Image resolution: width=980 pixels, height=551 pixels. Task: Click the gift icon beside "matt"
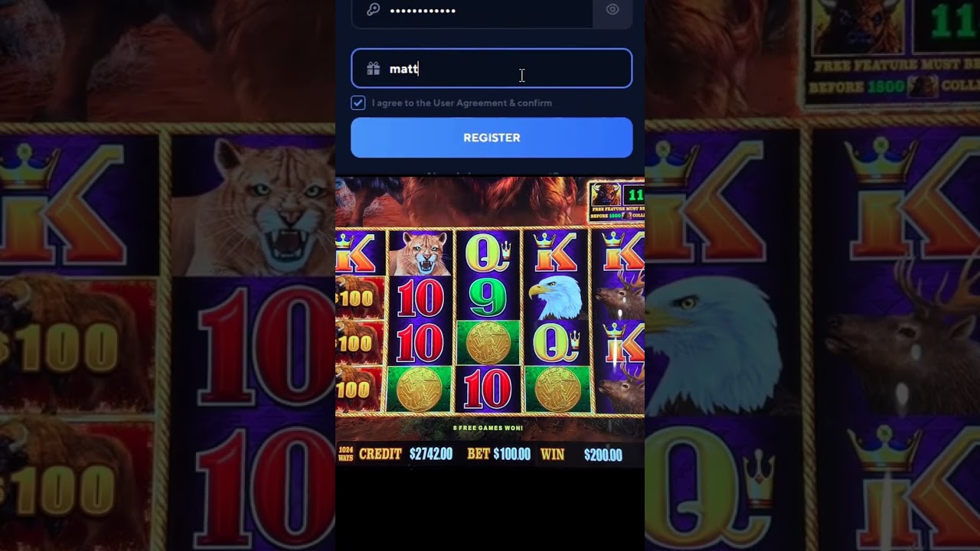[x=373, y=69]
